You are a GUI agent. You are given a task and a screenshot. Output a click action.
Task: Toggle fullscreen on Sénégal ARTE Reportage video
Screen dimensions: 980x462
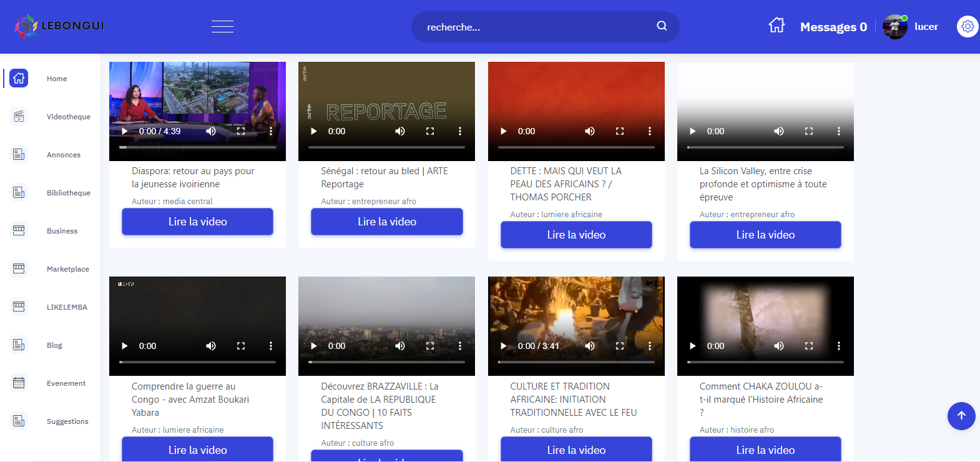coord(430,131)
